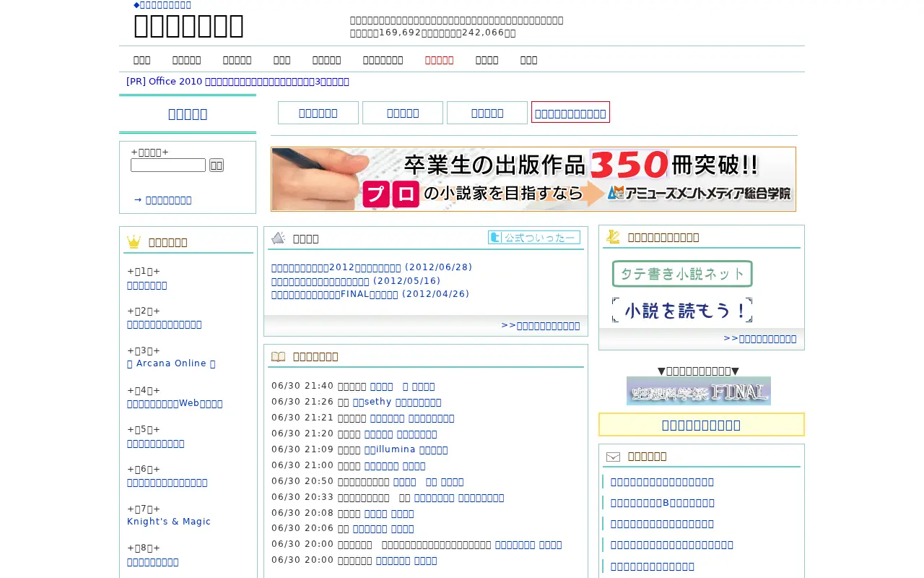
Task: Click the open book icon above the update list
Action: pos(278,357)
